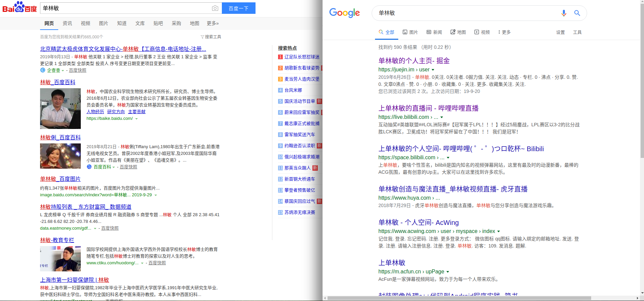Switch to Baidu 视频 tab
The height and width of the screenshot is (301, 644).
tap(86, 23)
